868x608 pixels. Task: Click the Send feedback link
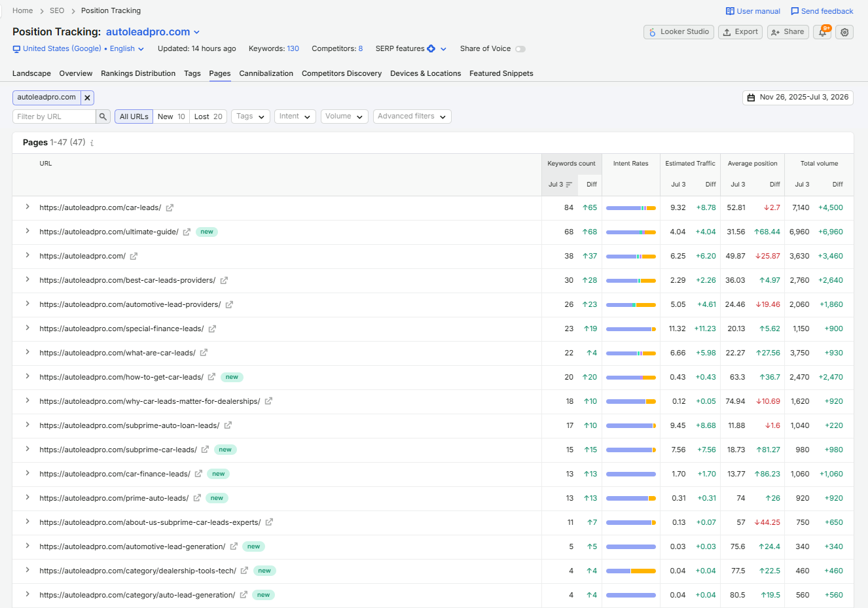(822, 11)
